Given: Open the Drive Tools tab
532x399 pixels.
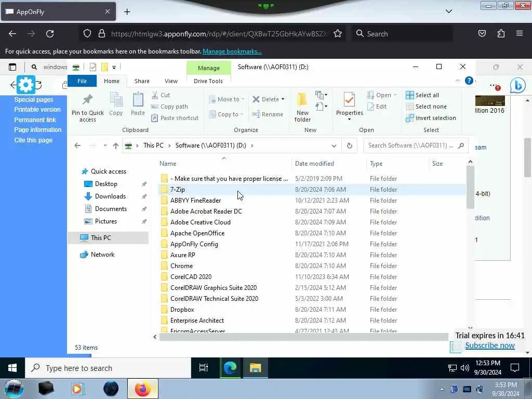Looking at the screenshot, I should [x=208, y=81].
